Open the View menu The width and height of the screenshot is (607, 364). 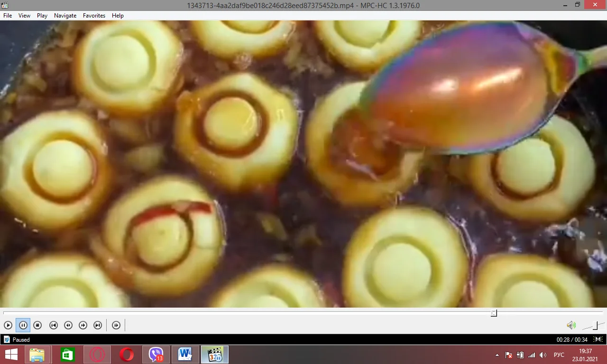coord(24,16)
